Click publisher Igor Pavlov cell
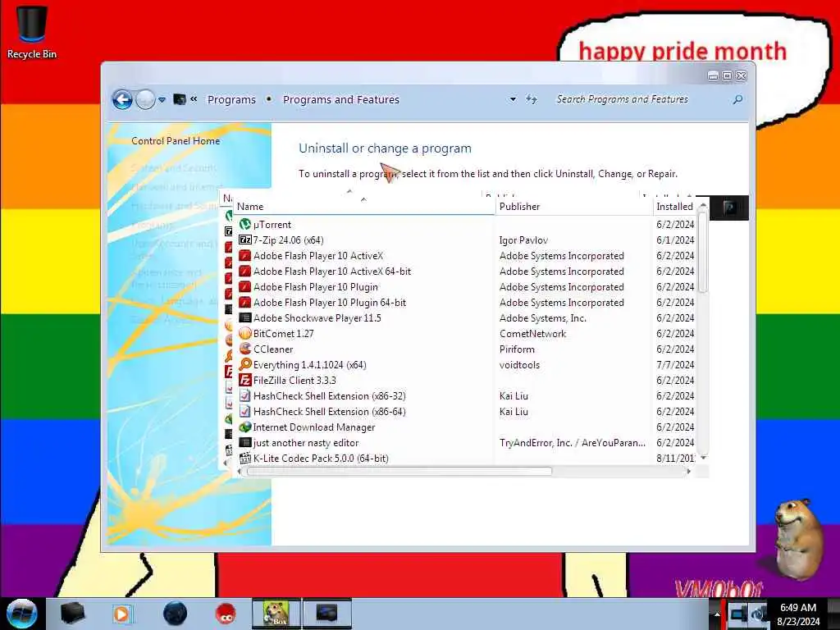Screen dimensions: 840x630 (x=523, y=240)
